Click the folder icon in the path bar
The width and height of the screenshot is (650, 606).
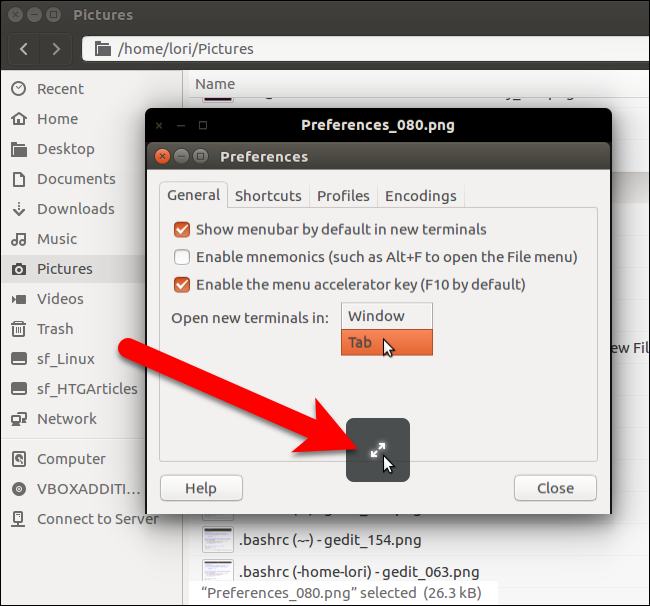(x=102, y=48)
